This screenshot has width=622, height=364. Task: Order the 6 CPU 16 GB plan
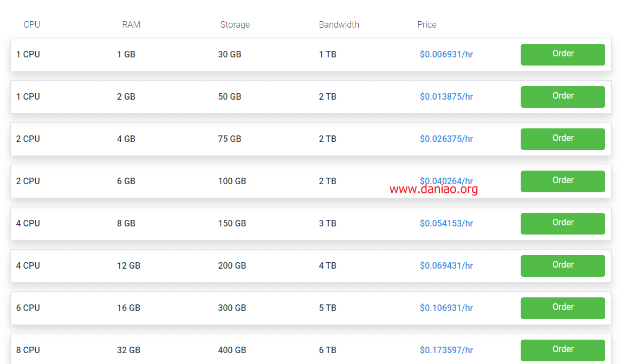point(562,308)
